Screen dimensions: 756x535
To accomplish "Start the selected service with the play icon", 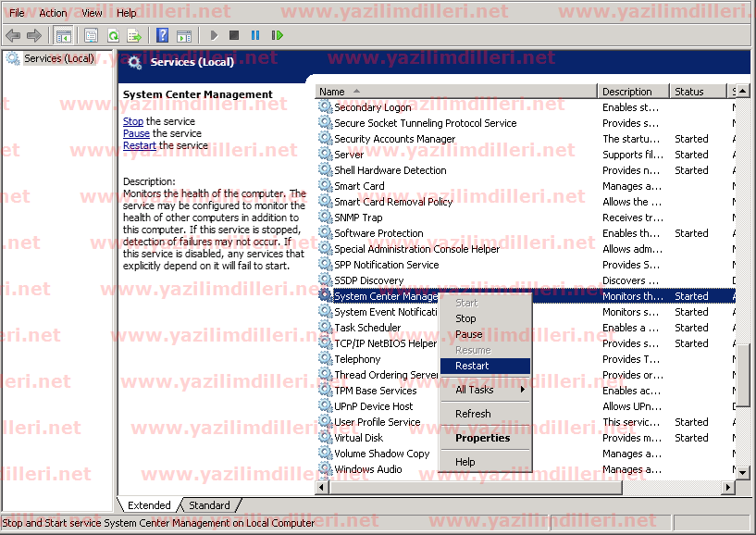I will point(214,35).
